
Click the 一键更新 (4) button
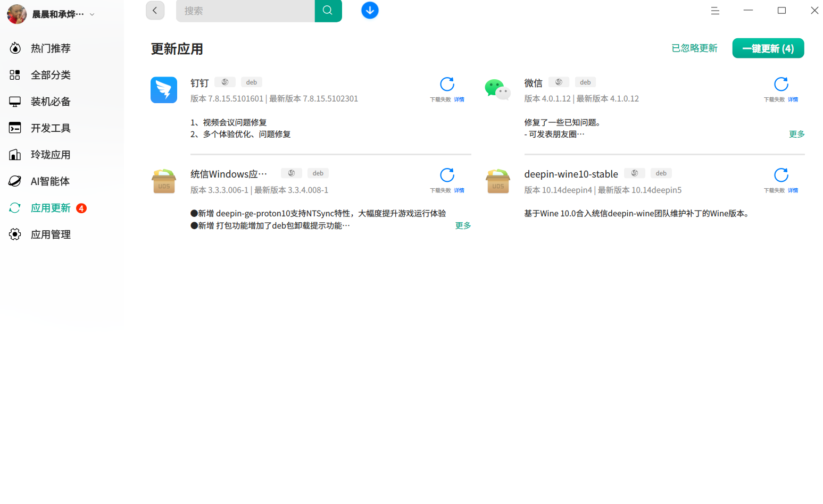[x=768, y=48]
